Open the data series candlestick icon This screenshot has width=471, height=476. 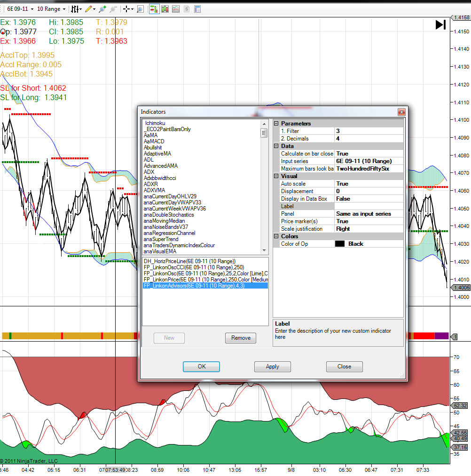165,9
